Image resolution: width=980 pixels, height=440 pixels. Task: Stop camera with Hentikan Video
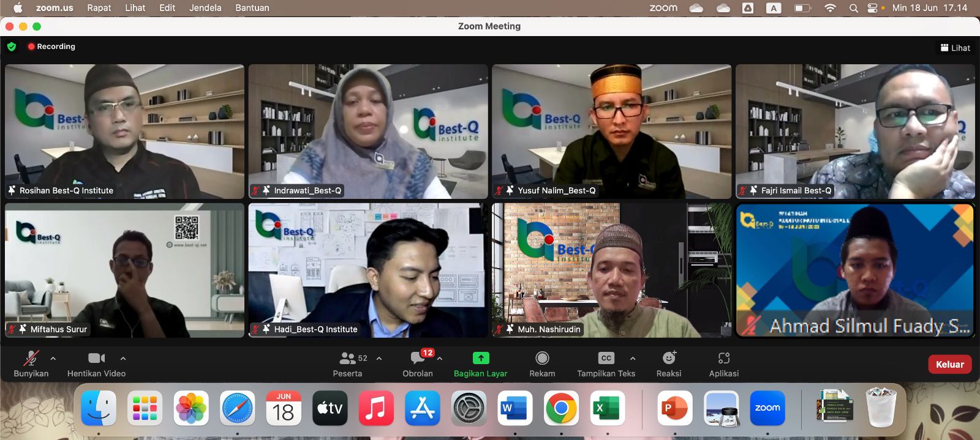pyautogui.click(x=96, y=359)
